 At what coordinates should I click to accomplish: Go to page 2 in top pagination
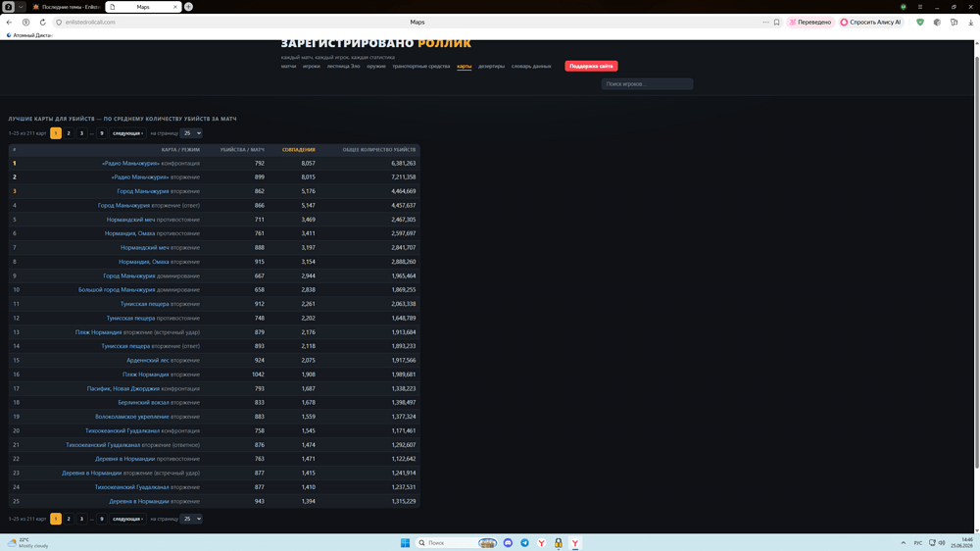(69, 133)
